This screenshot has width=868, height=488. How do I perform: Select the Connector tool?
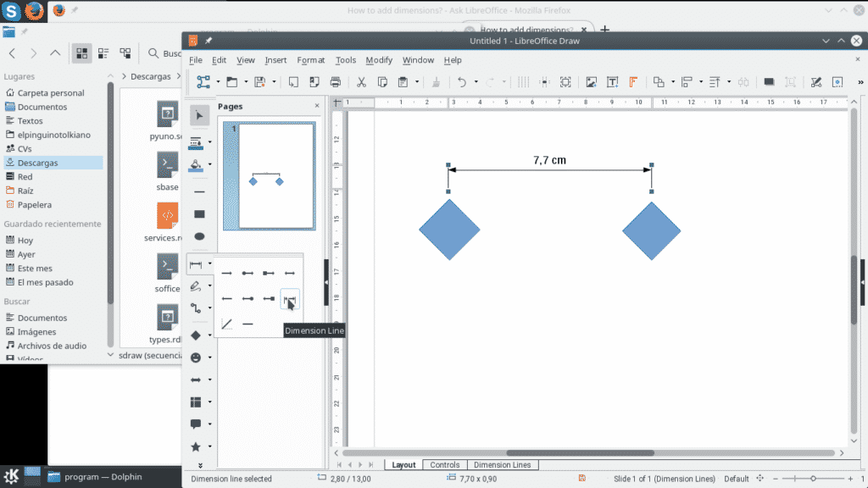(197, 308)
